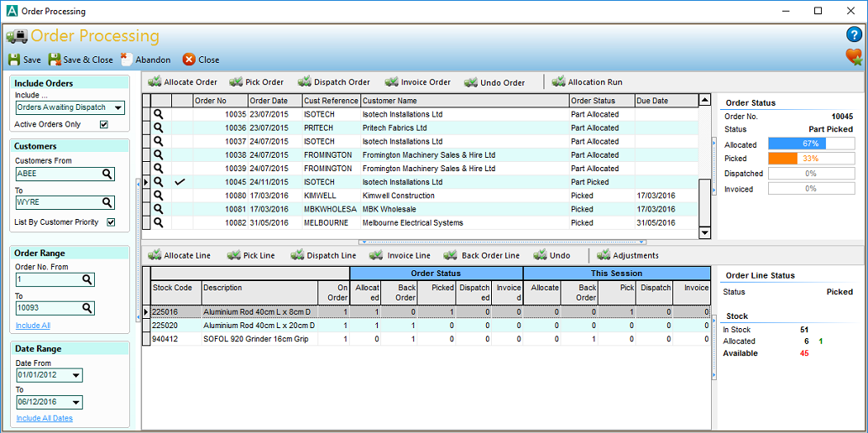Start an Allocation Run
868x433 pixels.
coord(588,82)
